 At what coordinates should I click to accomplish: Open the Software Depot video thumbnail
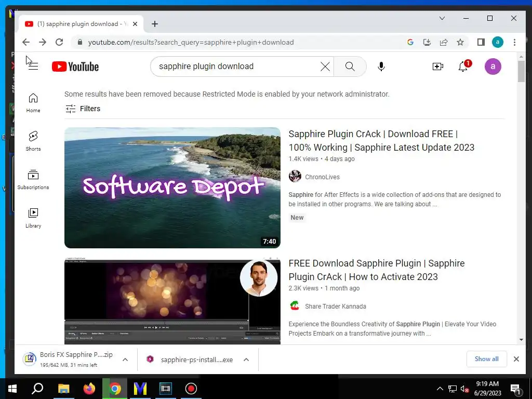click(x=172, y=188)
